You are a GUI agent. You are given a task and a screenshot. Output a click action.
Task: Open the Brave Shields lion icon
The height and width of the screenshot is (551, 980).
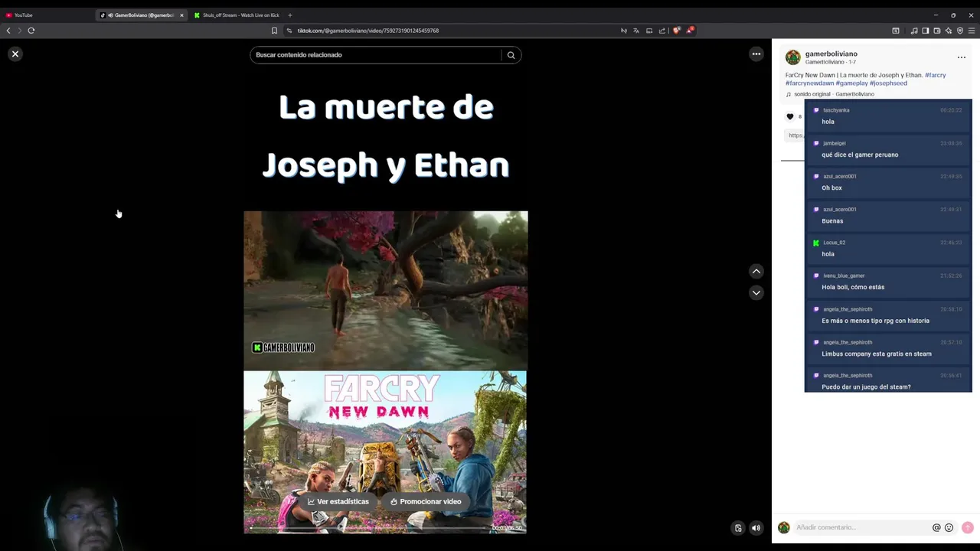click(676, 31)
